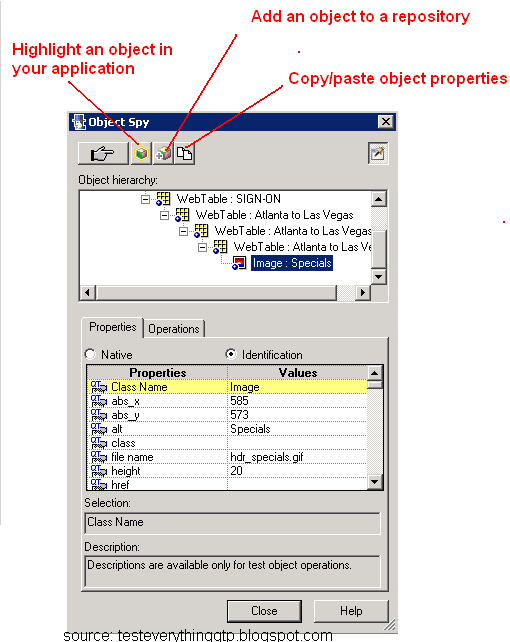510x642 pixels.
Task: Collapse the WebTable : SIGN-ON node
Action: click(x=145, y=199)
